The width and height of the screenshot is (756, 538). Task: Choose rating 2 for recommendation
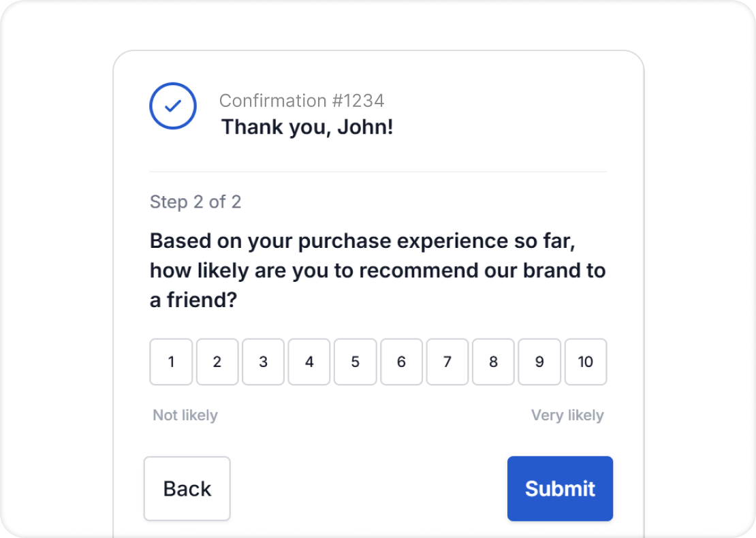tap(217, 362)
